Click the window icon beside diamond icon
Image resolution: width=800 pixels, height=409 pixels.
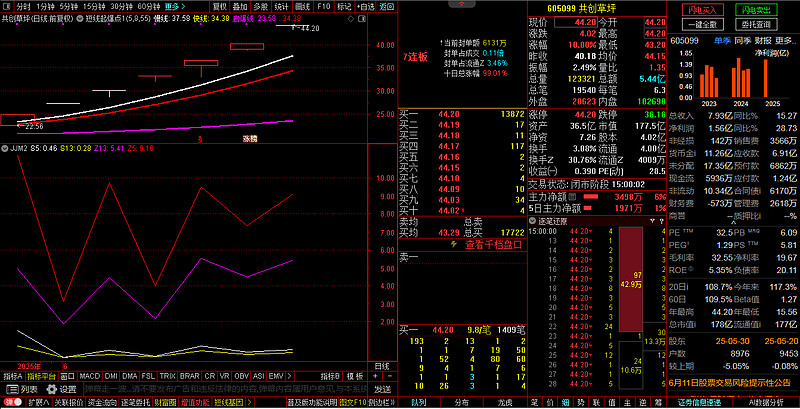(x=362, y=19)
